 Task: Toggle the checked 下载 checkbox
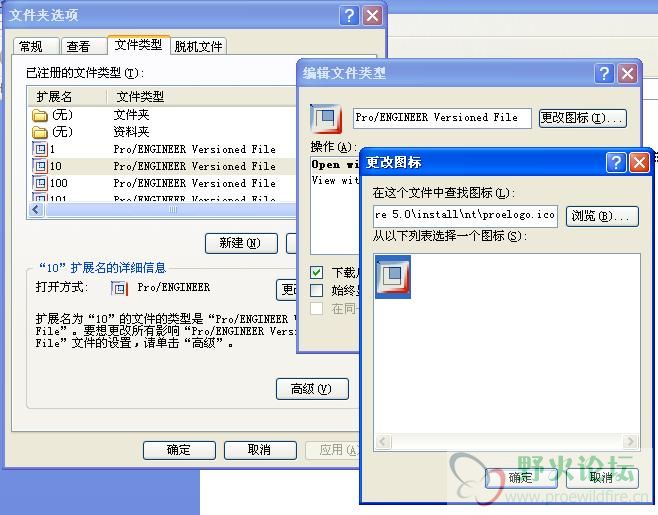(x=316, y=272)
